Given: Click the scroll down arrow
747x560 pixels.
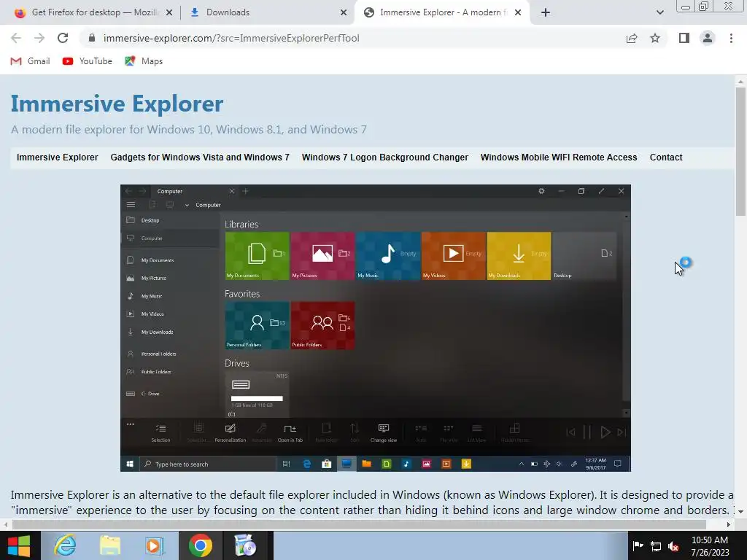Looking at the screenshot, I should click(x=740, y=511).
